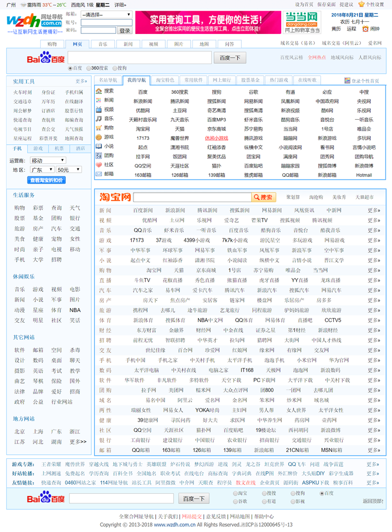The width and height of the screenshot is (392, 532).
Task: Click the 音乐 music note icon
Action: click(x=99, y=119)
